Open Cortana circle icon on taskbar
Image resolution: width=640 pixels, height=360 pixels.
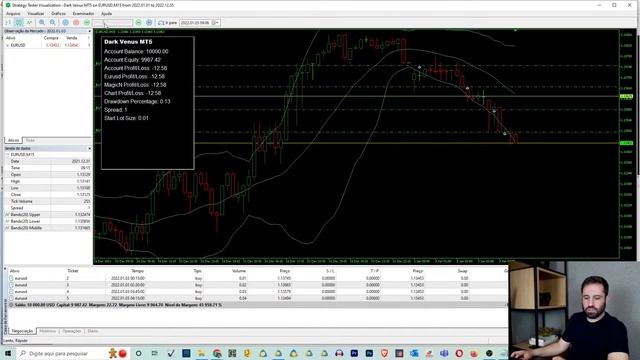click(139, 353)
